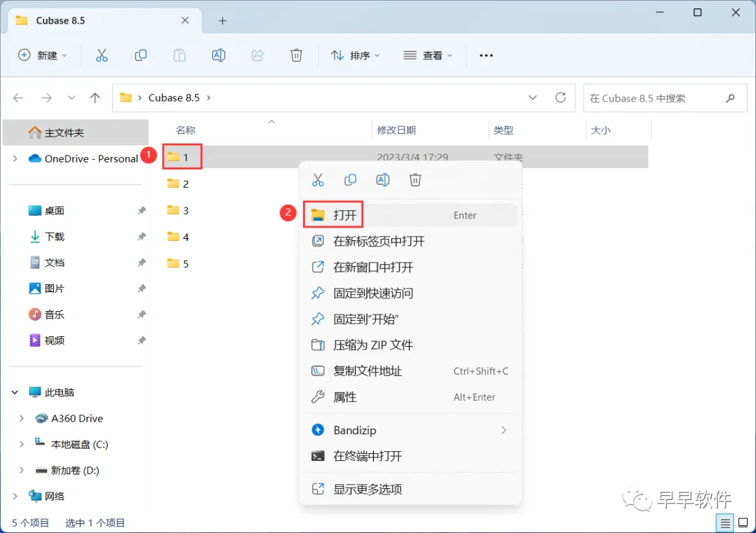Screen dimensions: 756x533
Task: Expand 网络 tree node
Action: (x=15, y=496)
